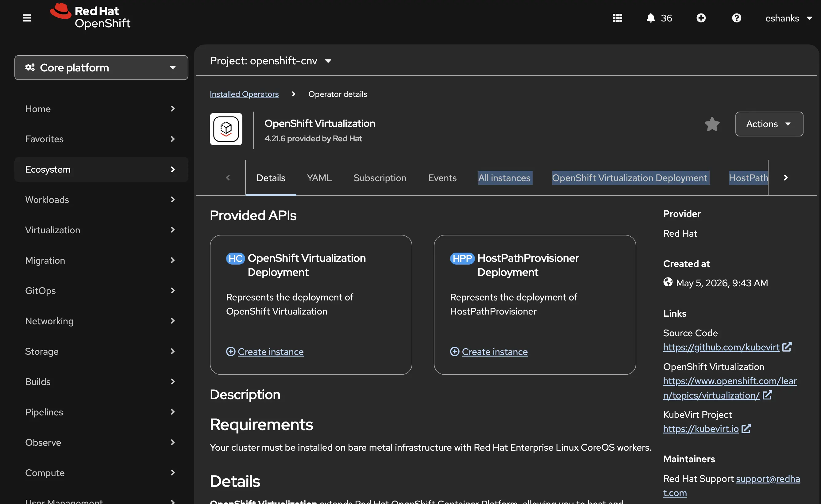
Task: Expand the Builds navigation section
Action: (101, 382)
